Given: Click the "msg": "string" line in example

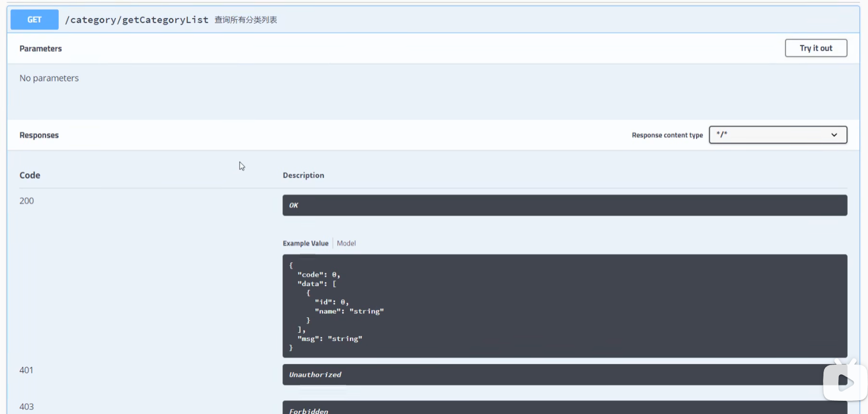Looking at the screenshot, I should pos(330,339).
